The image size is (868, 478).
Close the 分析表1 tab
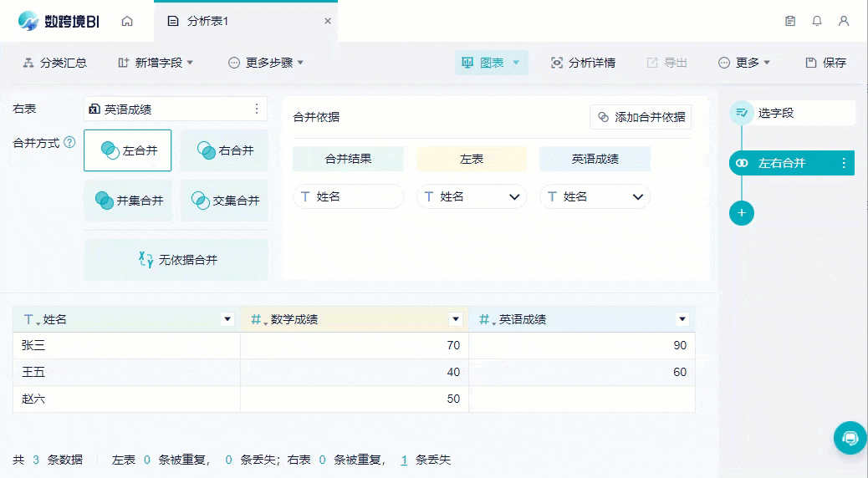point(328,21)
